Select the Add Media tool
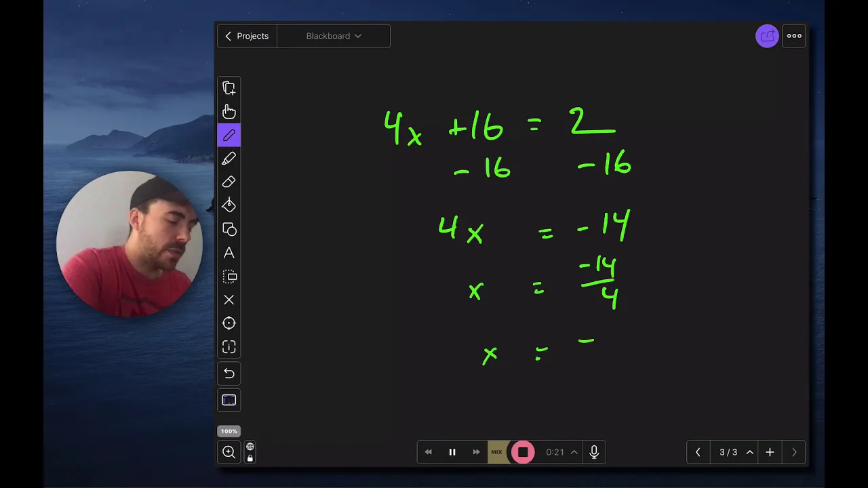 pyautogui.click(x=229, y=88)
